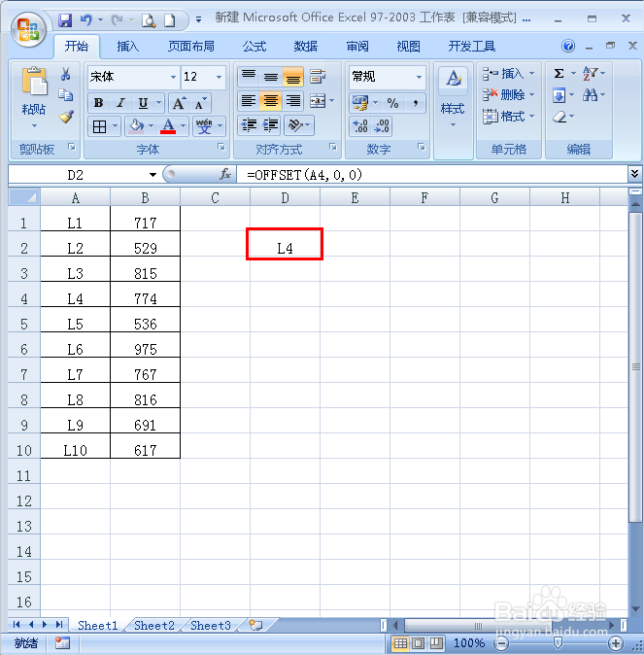Expand the font name dropdown 宋体
The image size is (644, 655).
coord(173,77)
